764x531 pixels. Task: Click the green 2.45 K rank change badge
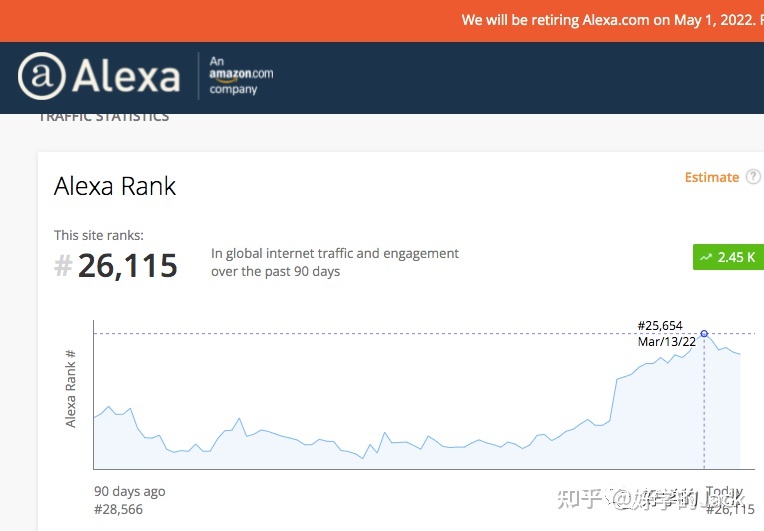(x=728, y=257)
